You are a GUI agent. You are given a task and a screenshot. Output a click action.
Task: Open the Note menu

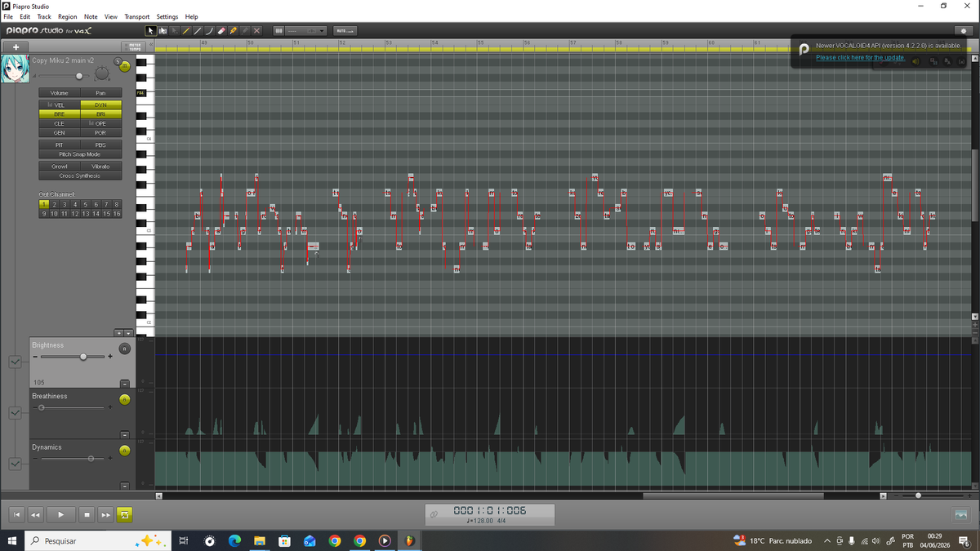91,16
